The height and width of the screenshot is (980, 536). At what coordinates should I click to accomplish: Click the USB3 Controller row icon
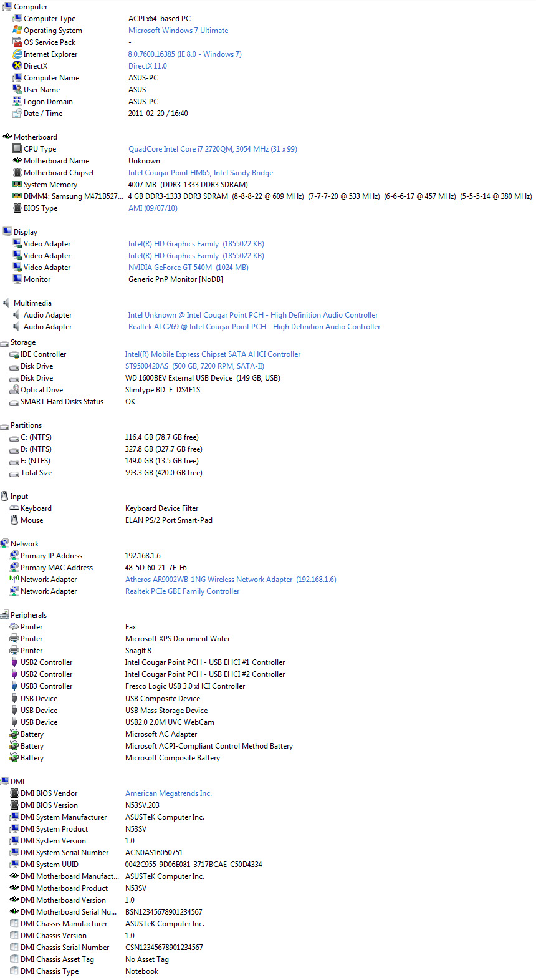tap(14, 686)
